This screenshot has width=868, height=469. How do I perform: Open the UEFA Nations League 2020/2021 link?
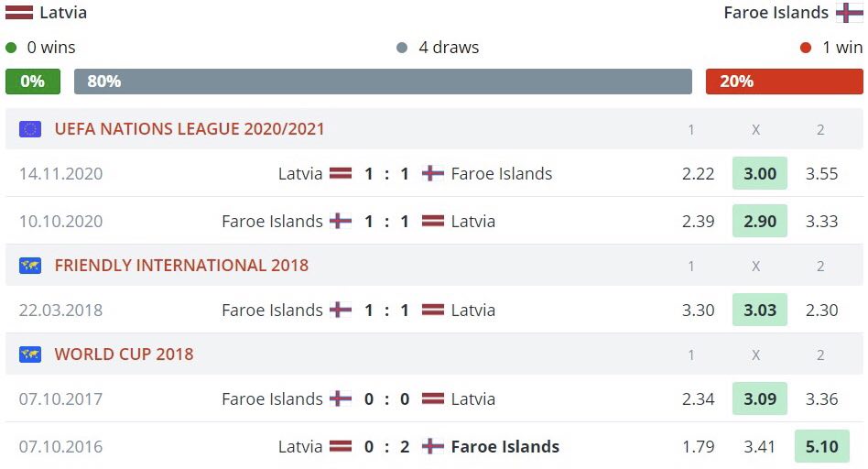(190, 129)
